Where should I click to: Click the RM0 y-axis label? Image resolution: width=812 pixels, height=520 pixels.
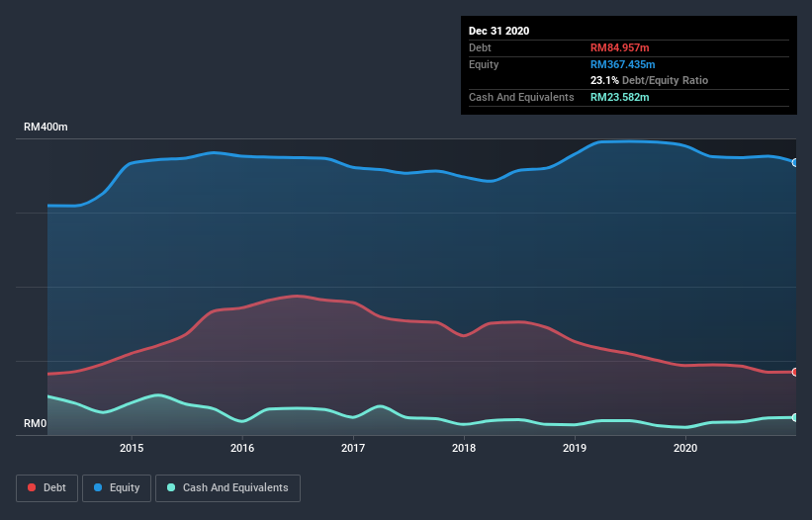click(36, 423)
